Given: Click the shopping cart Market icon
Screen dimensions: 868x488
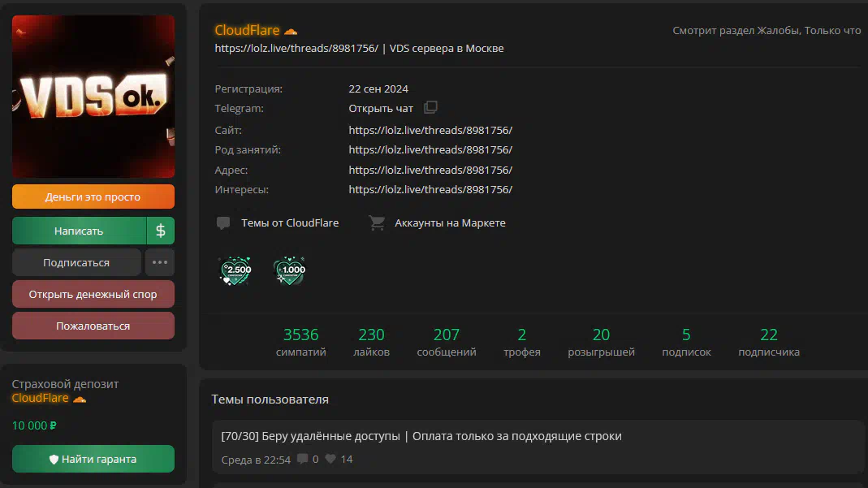Looking at the screenshot, I should (x=377, y=223).
